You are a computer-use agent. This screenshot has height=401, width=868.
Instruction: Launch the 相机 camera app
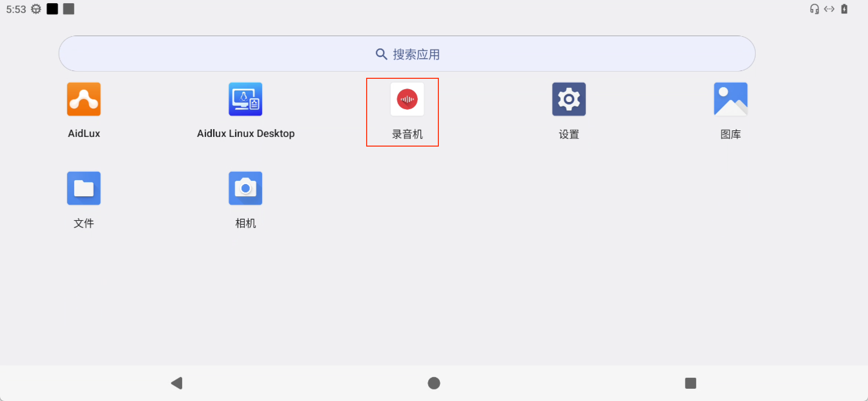click(x=245, y=188)
